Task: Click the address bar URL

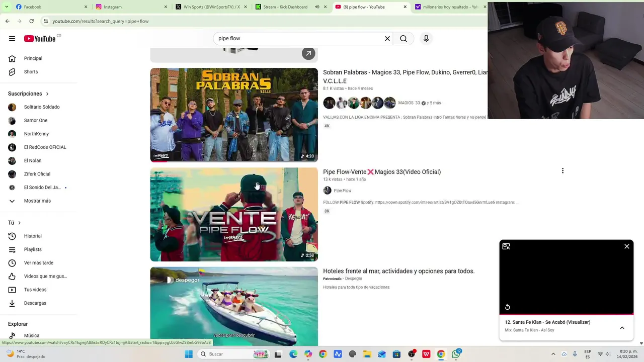Action: coord(101,21)
